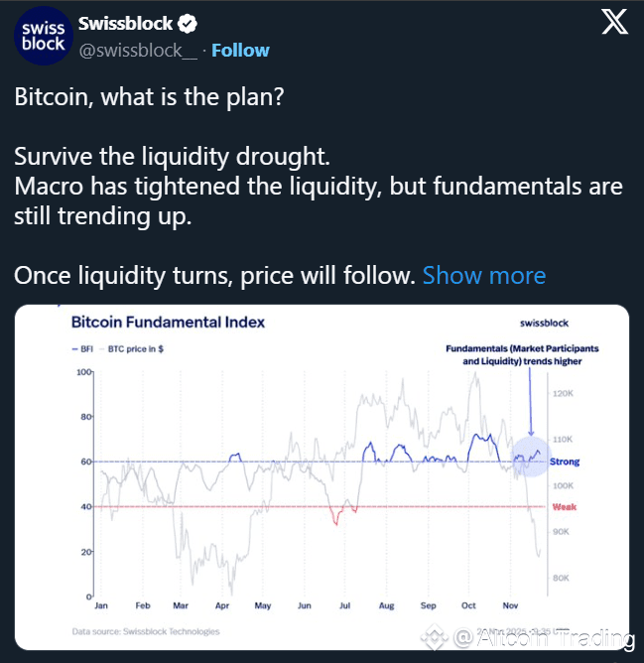
Task: Click the Swissblock display name
Action: click(x=124, y=23)
